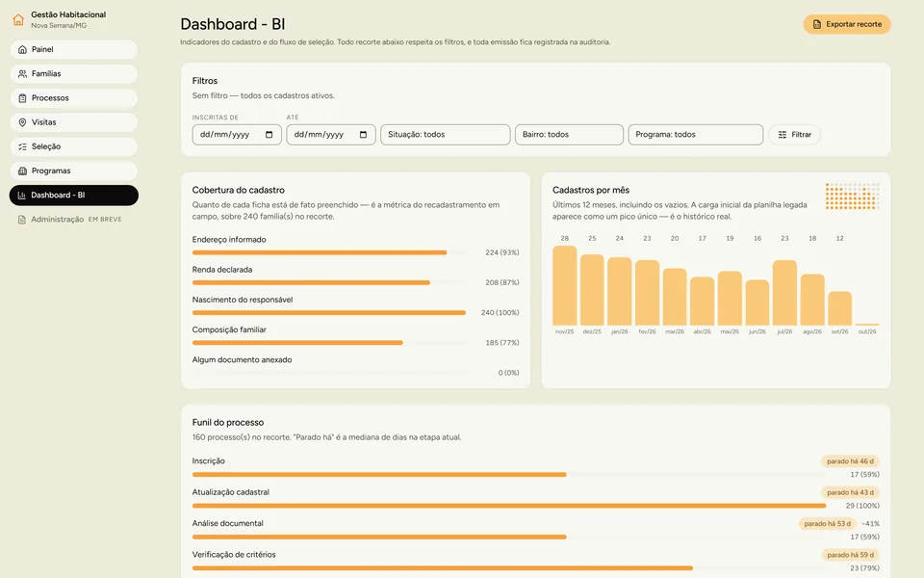Click the "224 (93%)" value
The image size is (924, 578).
pos(502,252)
